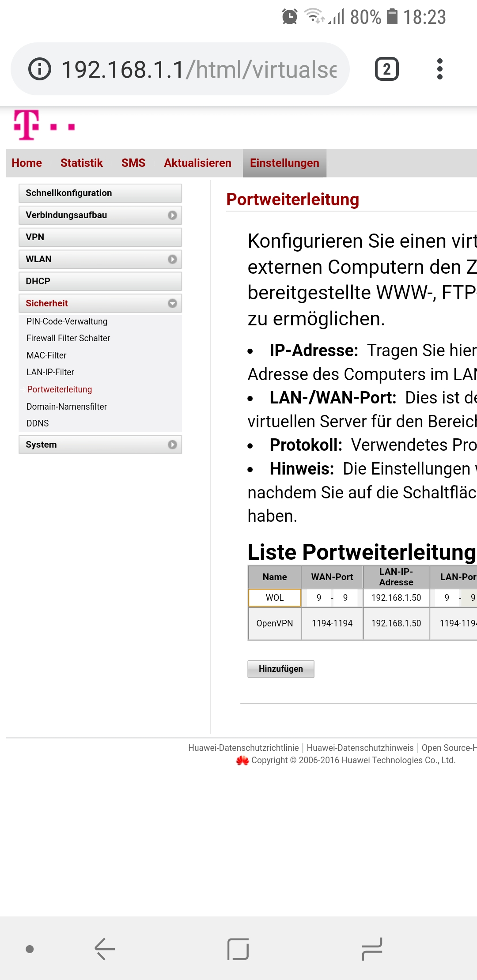477x980 pixels.
Task: Click the 80% battery percentage text
Action: pyautogui.click(x=365, y=17)
